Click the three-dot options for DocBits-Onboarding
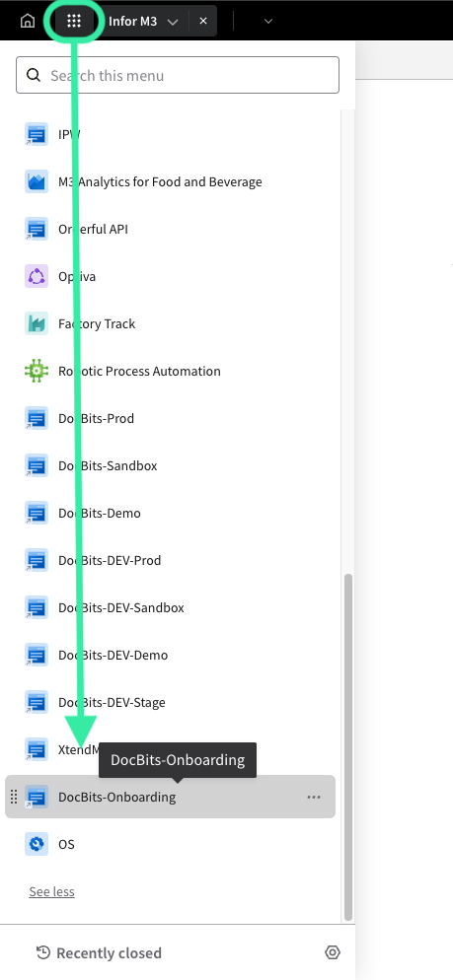Image resolution: width=453 pixels, height=980 pixels. (314, 797)
